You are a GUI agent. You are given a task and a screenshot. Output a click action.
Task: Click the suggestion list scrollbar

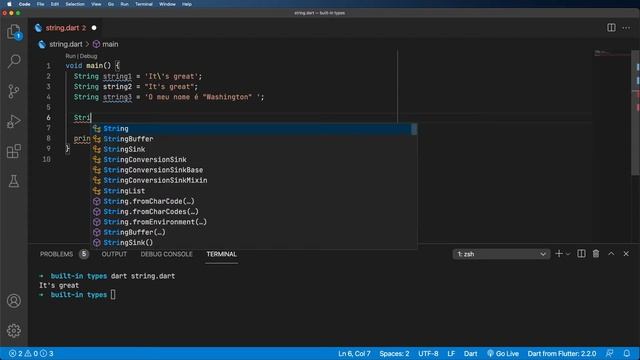414,129
